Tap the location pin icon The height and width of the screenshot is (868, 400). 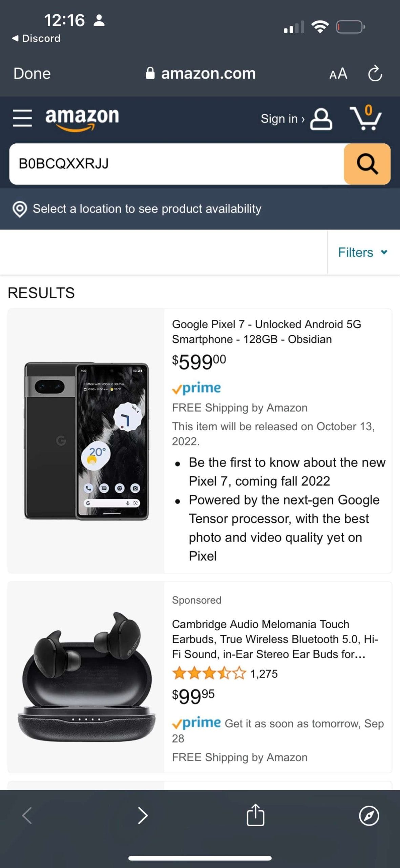20,209
